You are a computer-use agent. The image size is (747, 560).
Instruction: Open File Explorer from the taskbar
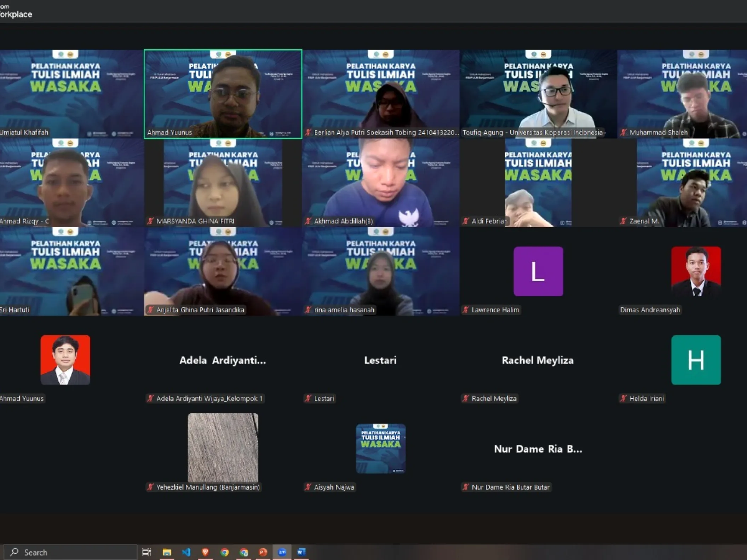click(167, 552)
